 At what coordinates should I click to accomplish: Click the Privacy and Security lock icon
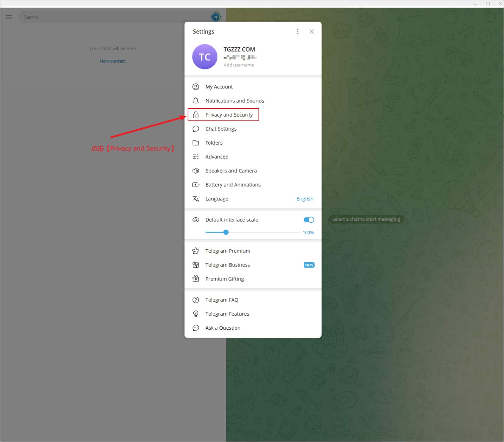tap(196, 114)
